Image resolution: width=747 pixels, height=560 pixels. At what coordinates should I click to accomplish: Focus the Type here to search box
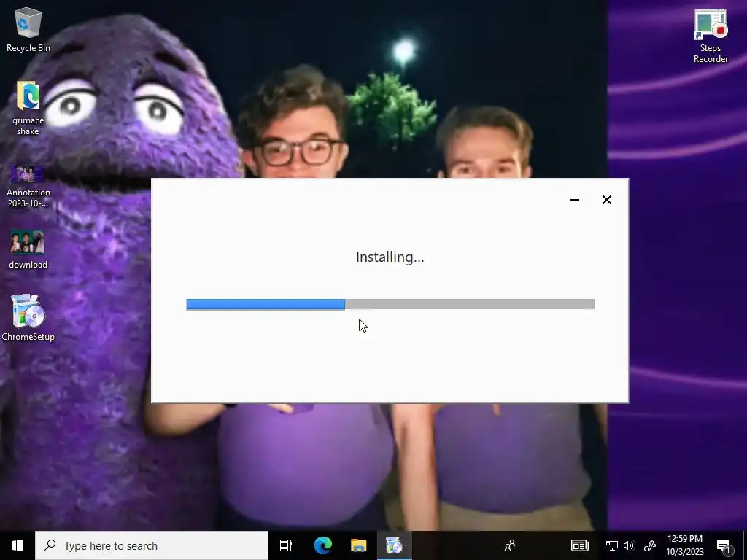coord(152,545)
